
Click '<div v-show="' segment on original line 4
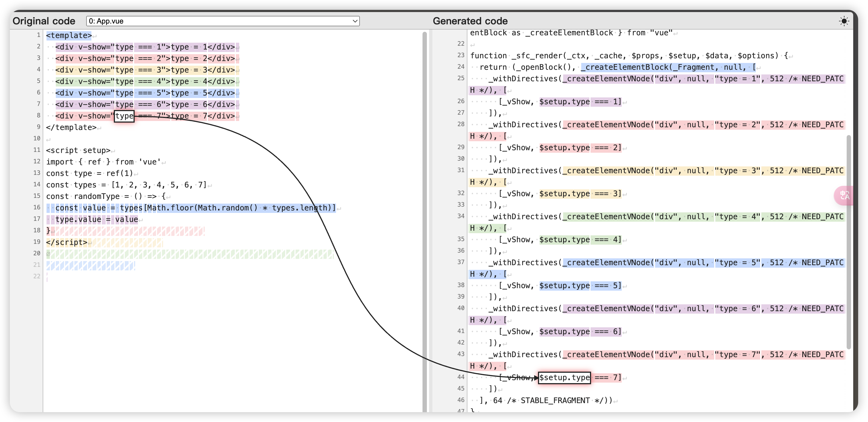tap(85, 70)
